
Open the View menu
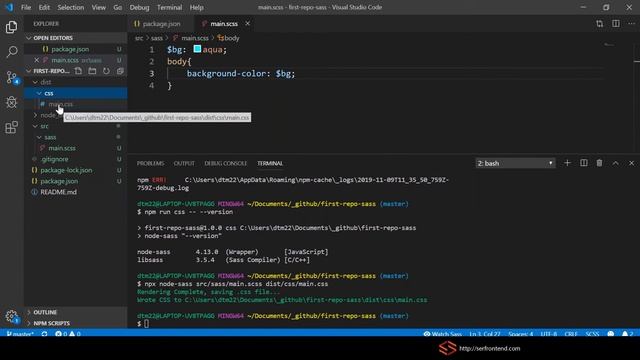(98, 7)
